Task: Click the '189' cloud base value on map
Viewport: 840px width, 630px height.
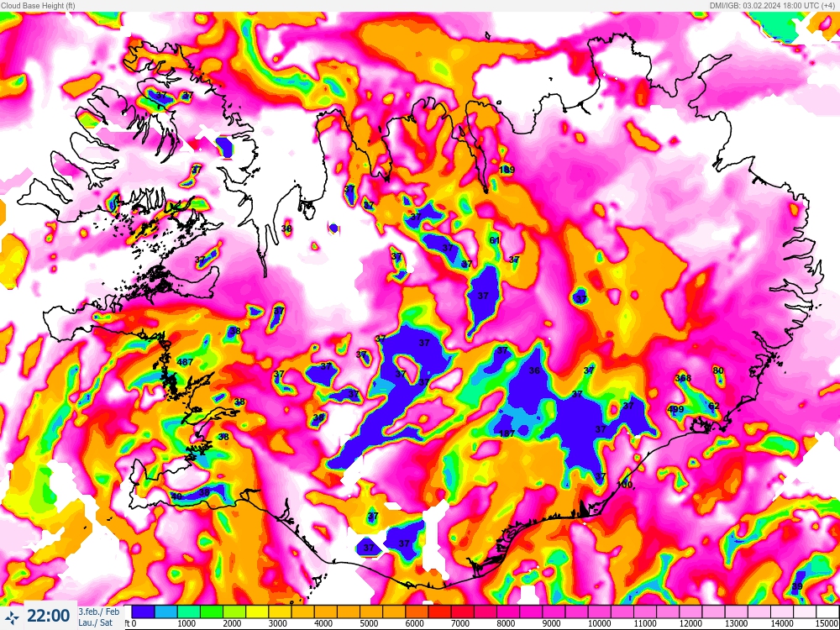Action: [x=507, y=170]
